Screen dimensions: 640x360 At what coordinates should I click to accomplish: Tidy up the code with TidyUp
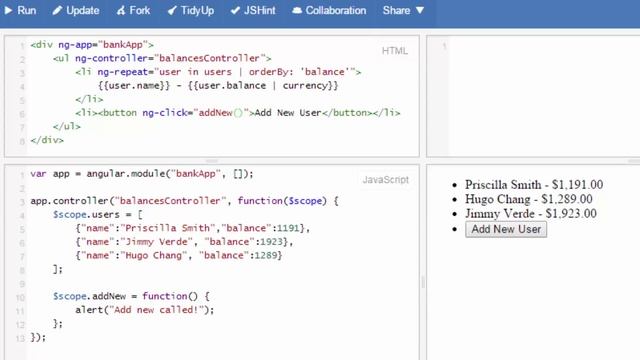click(191, 10)
